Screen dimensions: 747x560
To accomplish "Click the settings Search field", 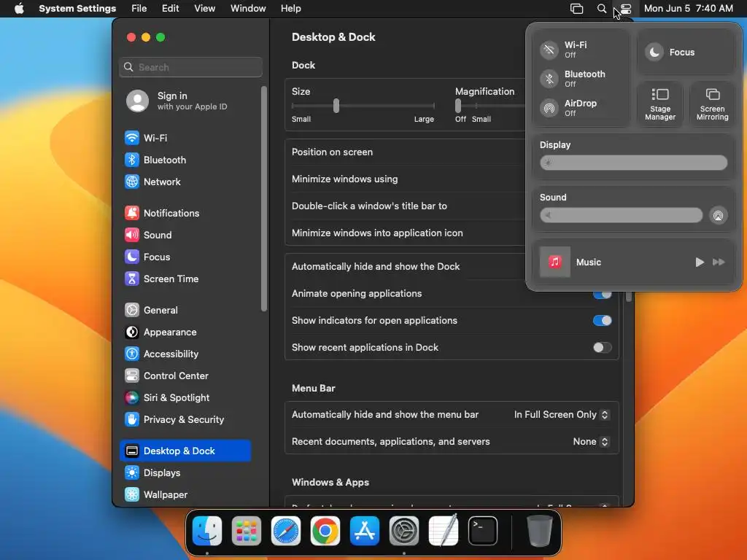I will coord(190,67).
